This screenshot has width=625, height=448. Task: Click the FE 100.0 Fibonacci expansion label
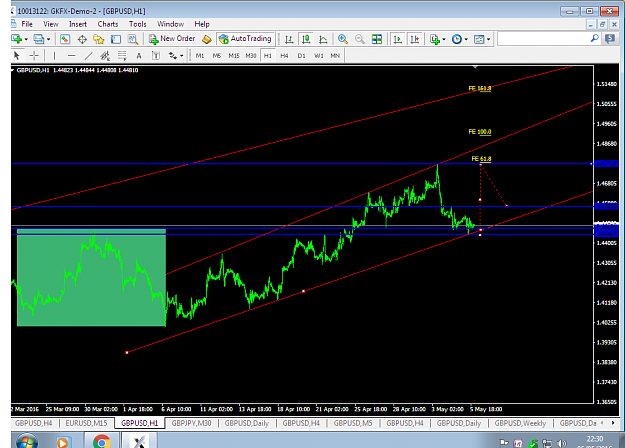[480, 132]
